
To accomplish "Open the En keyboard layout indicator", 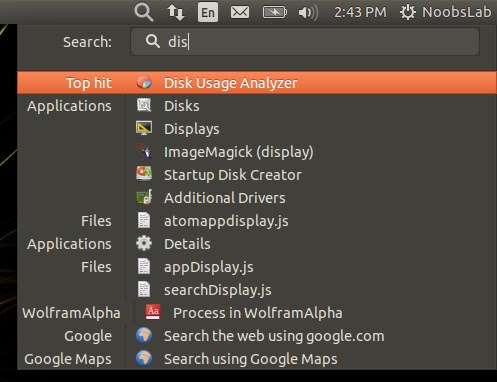I will pyautogui.click(x=208, y=12).
